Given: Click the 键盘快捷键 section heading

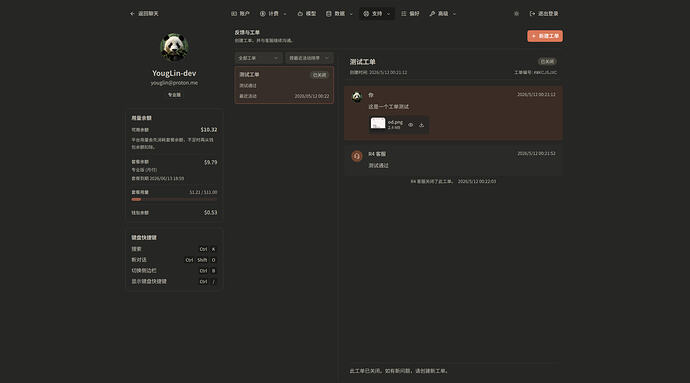Looking at the screenshot, I should pyautogui.click(x=144, y=238).
